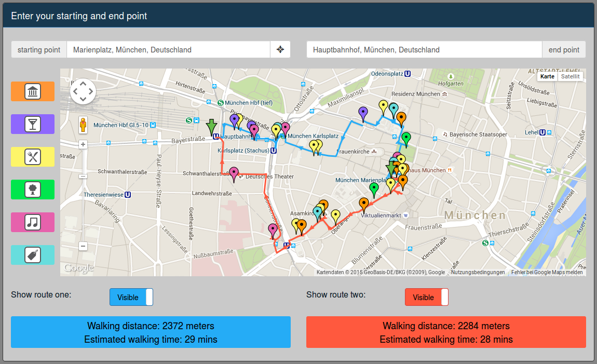597x364 pixels.
Task: Click the green marker left of Marienplatz label
Action: click(374, 191)
